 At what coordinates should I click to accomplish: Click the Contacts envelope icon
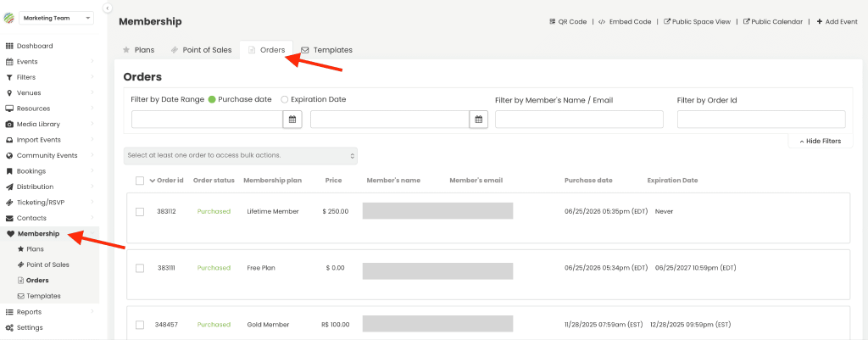tap(9, 218)
